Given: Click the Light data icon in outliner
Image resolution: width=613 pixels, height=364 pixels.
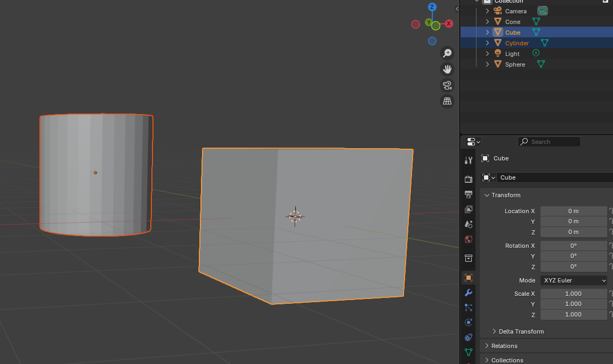Looking at the screenshot, I should [x=536, y=53].
